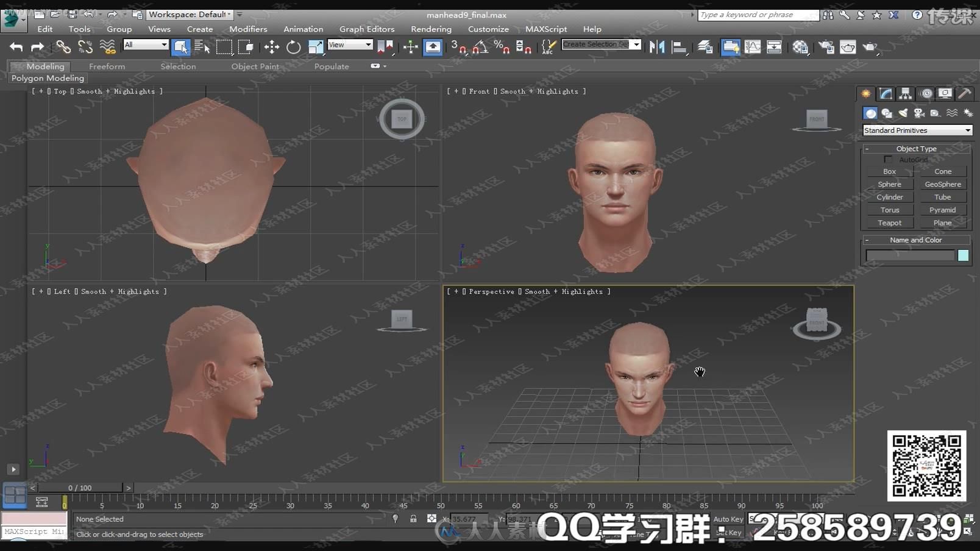The width and height of the screenshot is (980, 551).
Task: Activate the Select Object tool
Action: click(x=181, y=47)
